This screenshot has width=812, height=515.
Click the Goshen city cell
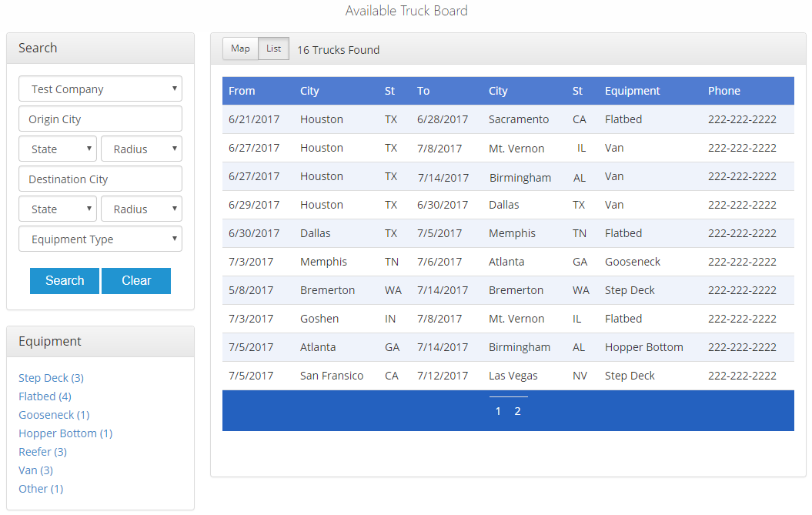(x=319, y=319)
